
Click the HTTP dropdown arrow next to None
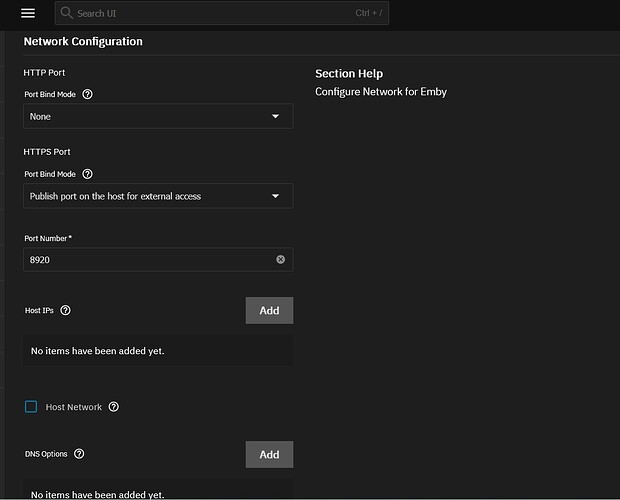point(276,116)
